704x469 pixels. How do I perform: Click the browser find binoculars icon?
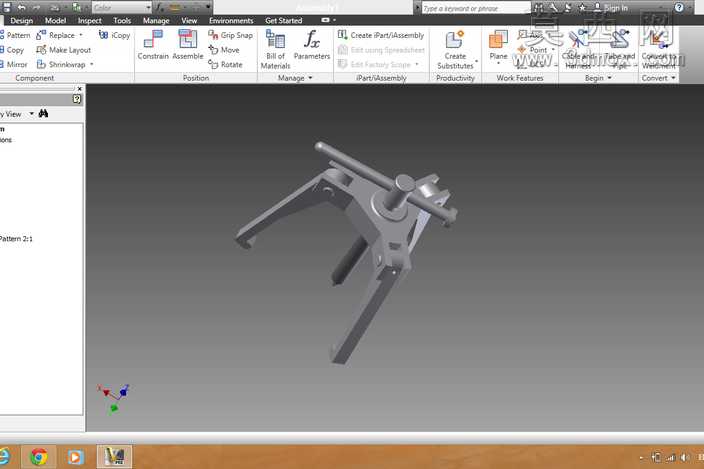43,114
